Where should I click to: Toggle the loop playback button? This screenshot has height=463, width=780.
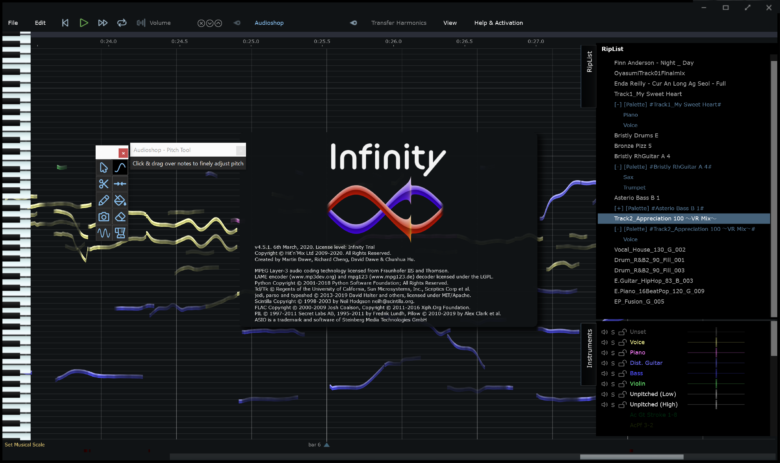coord(121,23)
